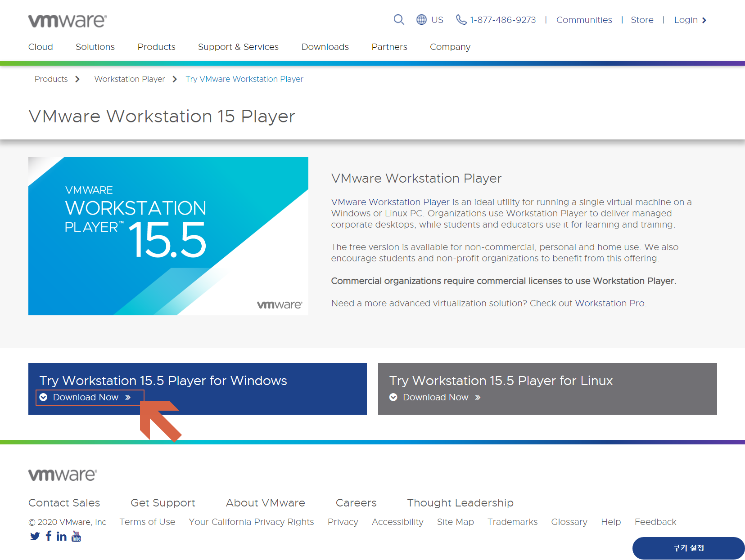Viewport: 745px width, 560px height.
Task: Open the Careers link
Action: tap(356, 503)
